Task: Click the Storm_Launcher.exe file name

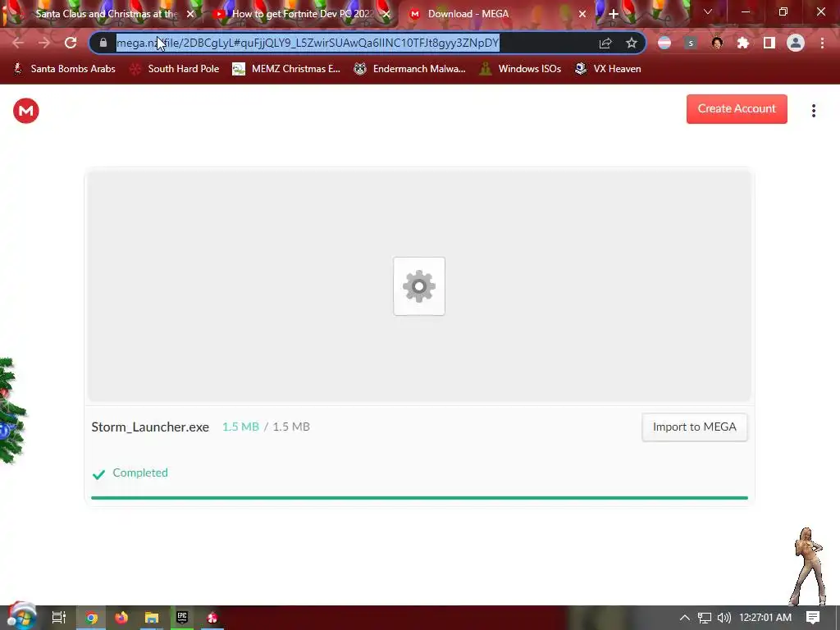Action: point(150,427)
